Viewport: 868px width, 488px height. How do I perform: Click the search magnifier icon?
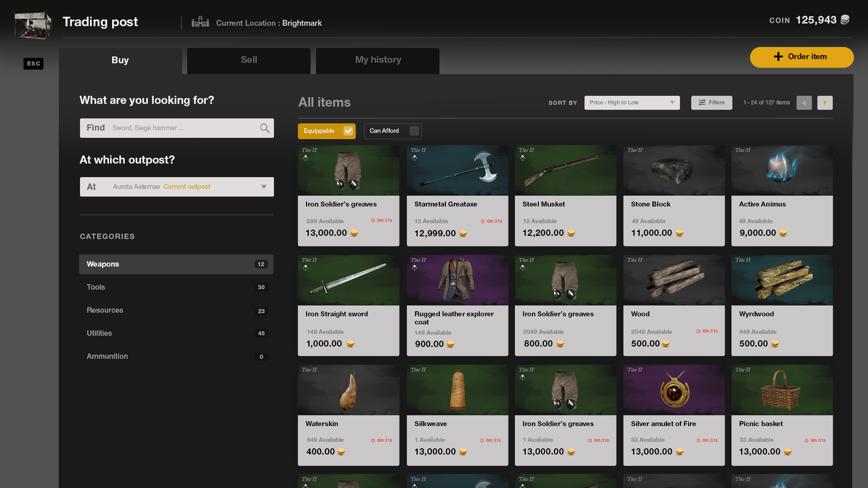(264, 128)
